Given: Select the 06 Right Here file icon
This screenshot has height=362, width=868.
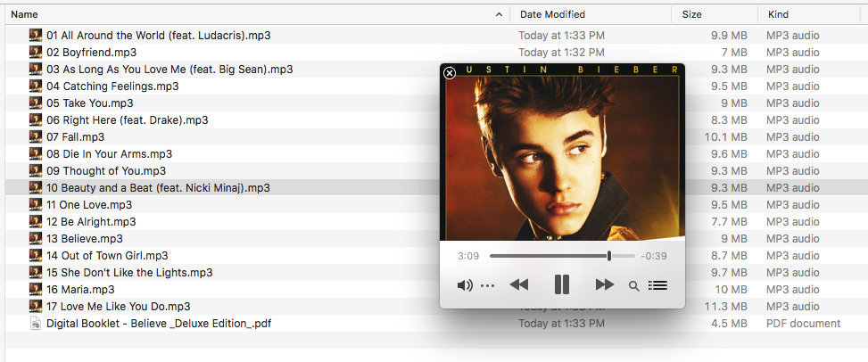Looking at the screenshot, I should [36, 119].
